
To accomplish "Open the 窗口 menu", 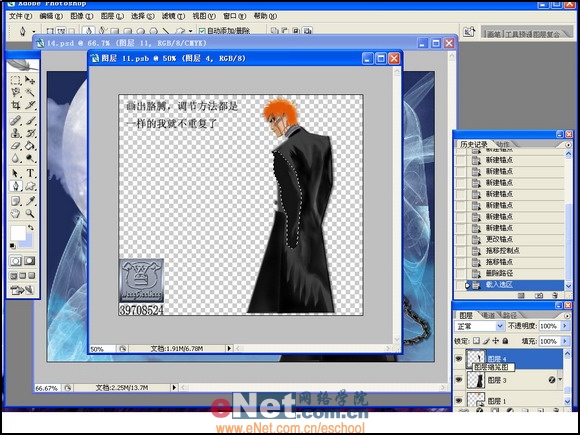I will pyautogui.click(x=235, y=16).
